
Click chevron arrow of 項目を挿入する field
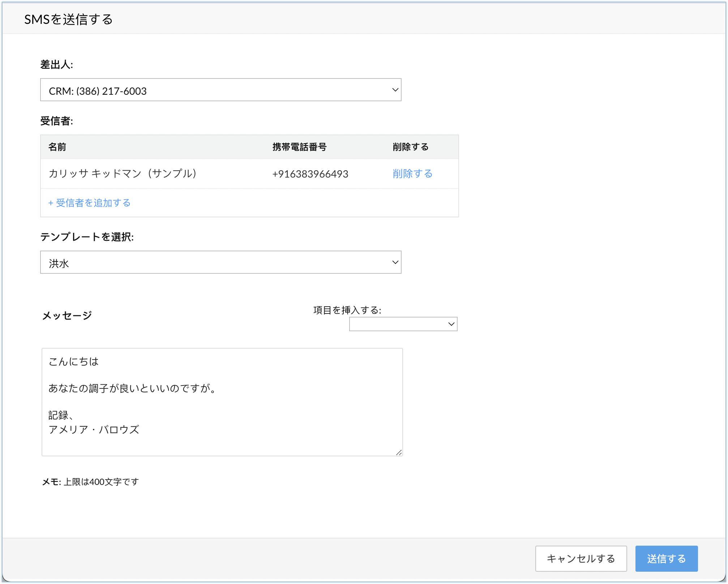(451, 324)
